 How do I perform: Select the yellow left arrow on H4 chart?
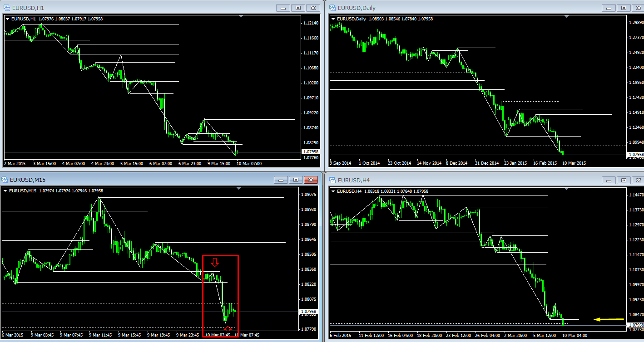[609, 319]
